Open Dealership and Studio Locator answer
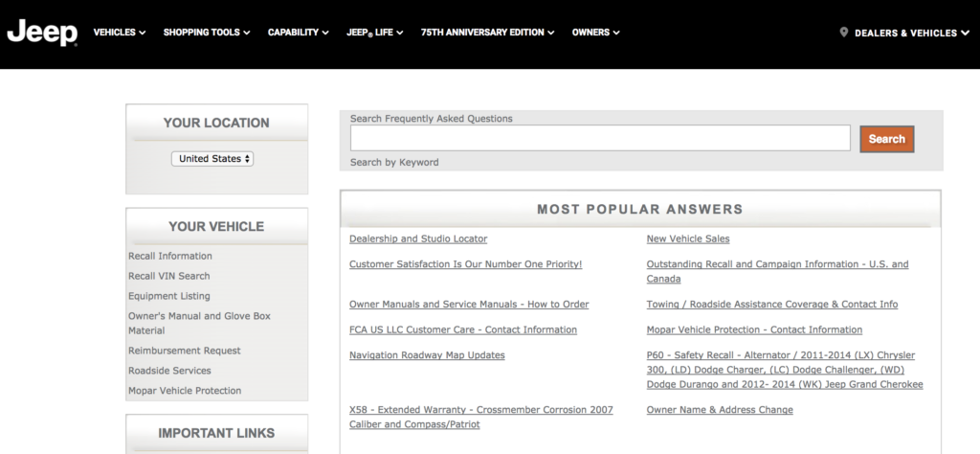 [x=418, y=238]
